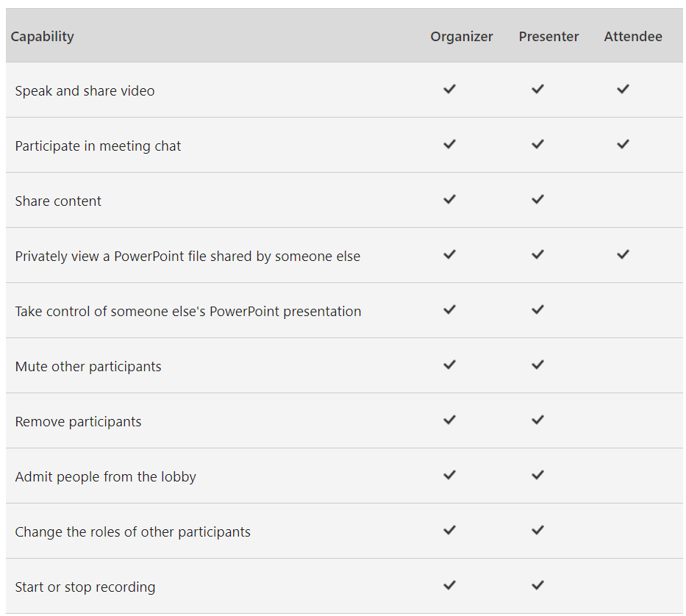The image size is (686, 616).
Task: Click the Attendee column header
Action: coord(633,36)
